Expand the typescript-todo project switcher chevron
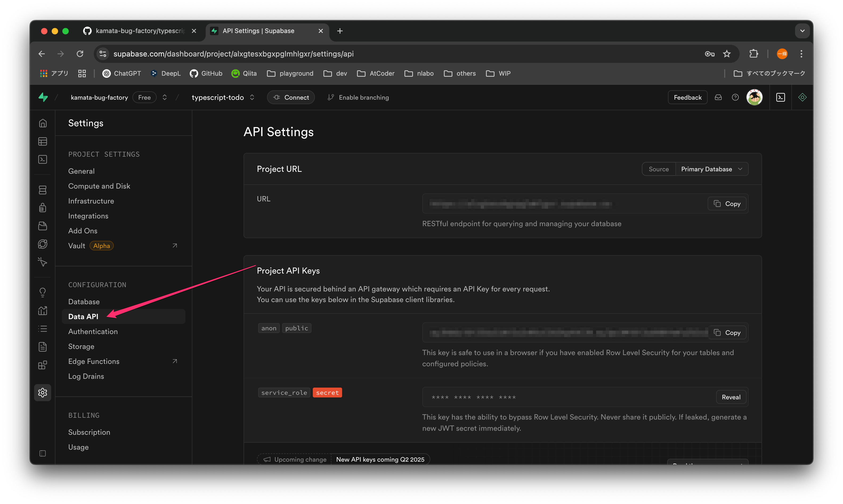The width and height of the screenshot is (843, 504). 252,97
